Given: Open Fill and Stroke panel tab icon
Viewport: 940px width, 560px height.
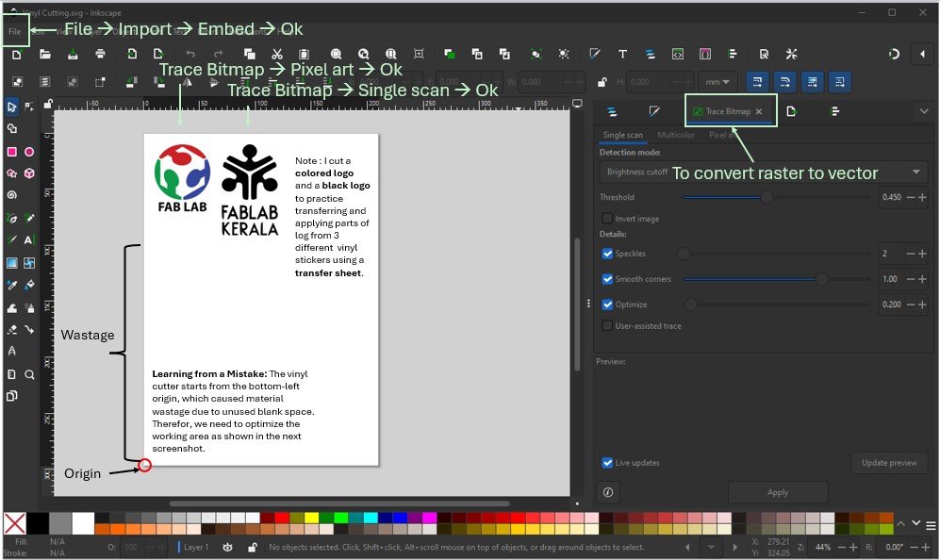Looking at the screenshot, I should point(654,111).
